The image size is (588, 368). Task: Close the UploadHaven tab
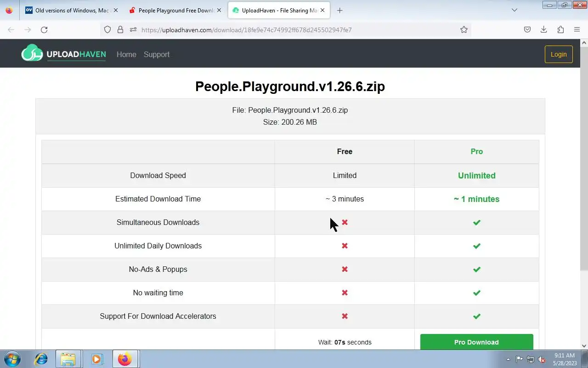(322, 10)
